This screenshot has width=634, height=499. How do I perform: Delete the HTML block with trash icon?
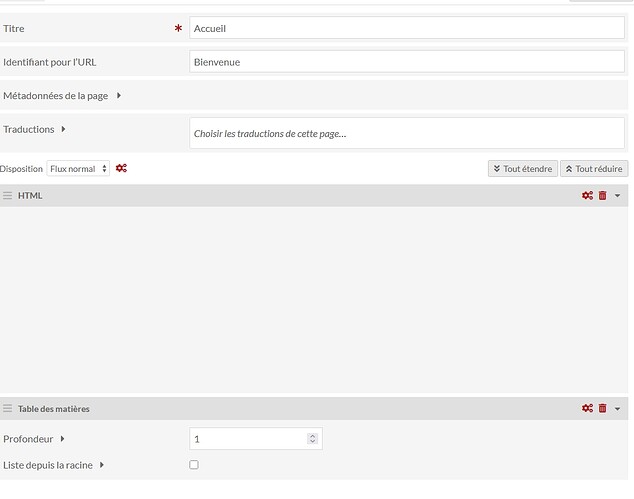602,196
